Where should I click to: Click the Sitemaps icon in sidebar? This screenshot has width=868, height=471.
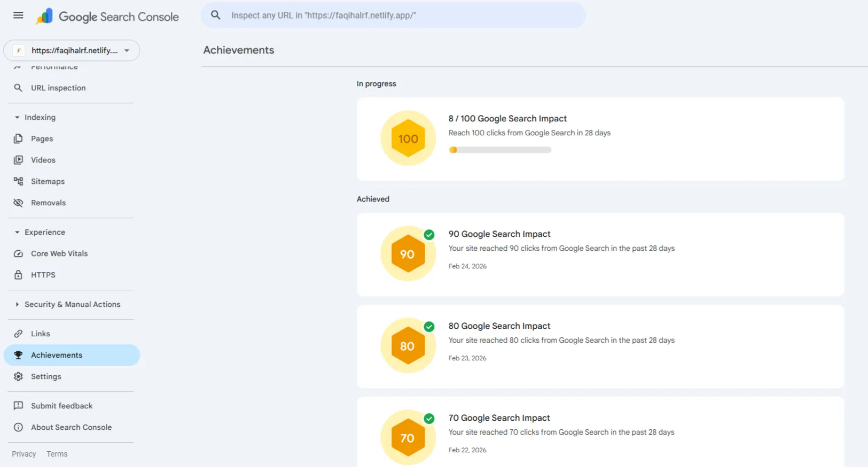[18, 182]
